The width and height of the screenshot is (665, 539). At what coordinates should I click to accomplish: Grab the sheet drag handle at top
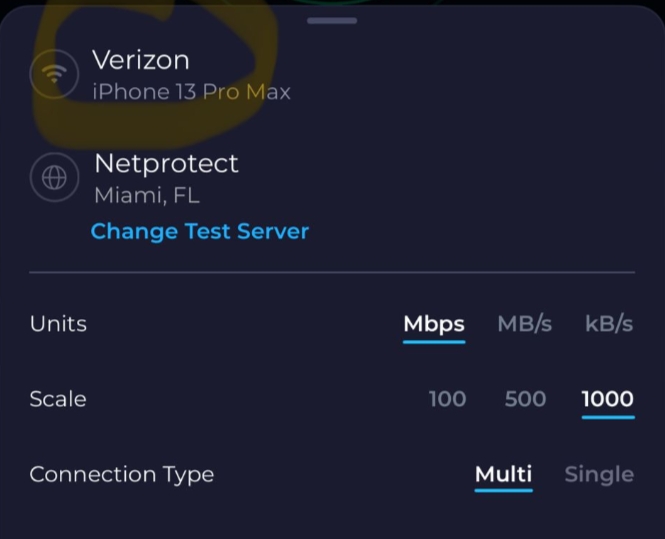pos(332,20)
